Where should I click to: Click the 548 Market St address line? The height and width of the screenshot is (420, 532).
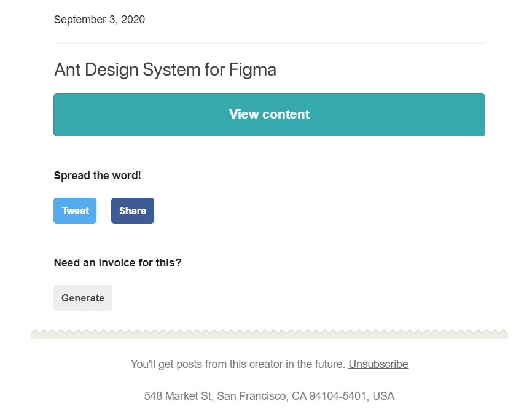(270, 396)
